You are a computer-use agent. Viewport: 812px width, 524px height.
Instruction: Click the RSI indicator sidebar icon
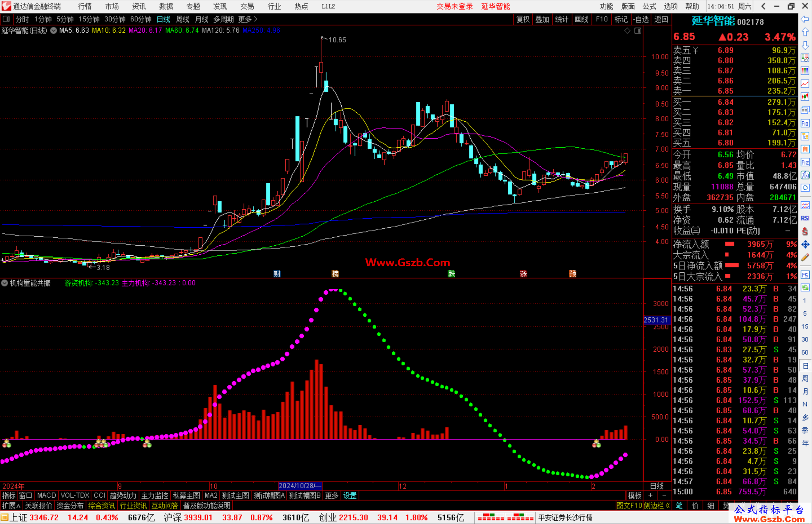point(805,218)
